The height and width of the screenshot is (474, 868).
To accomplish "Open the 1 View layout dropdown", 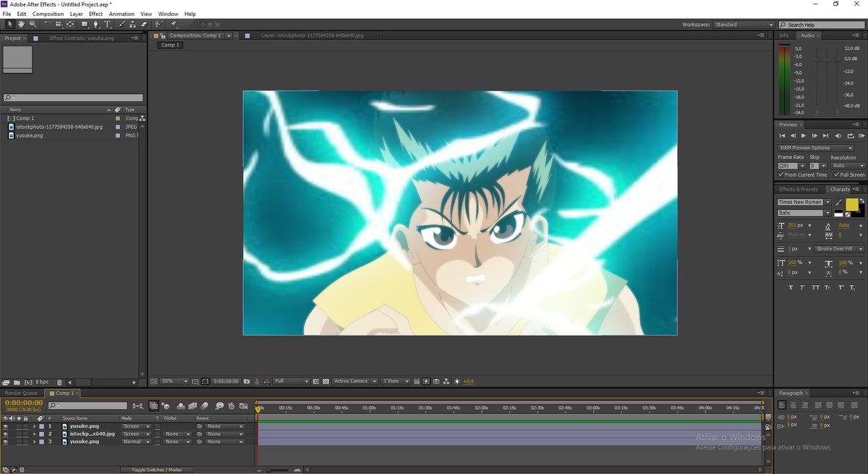I will coord(394,381).
